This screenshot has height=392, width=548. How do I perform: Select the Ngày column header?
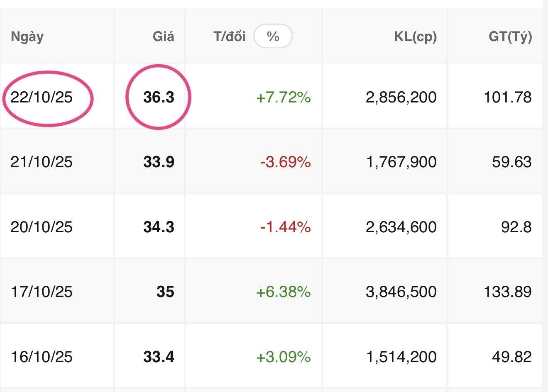[27, 37]
